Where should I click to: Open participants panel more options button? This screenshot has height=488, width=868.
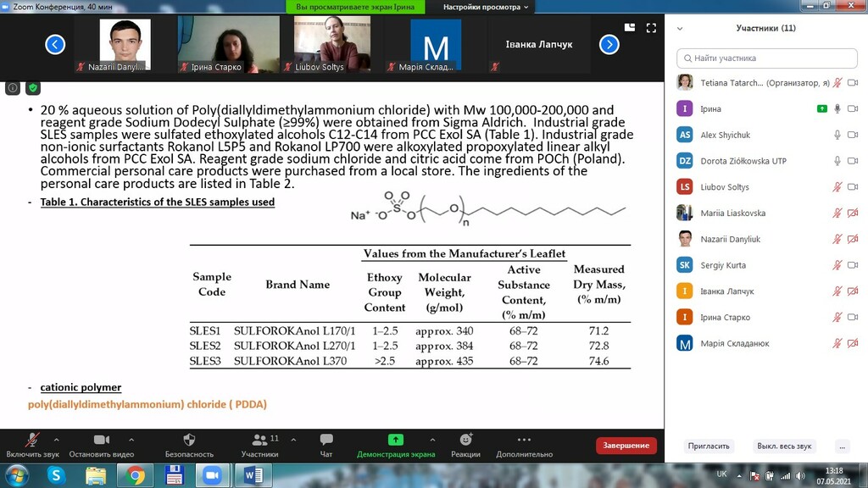[x=842, y=446]
